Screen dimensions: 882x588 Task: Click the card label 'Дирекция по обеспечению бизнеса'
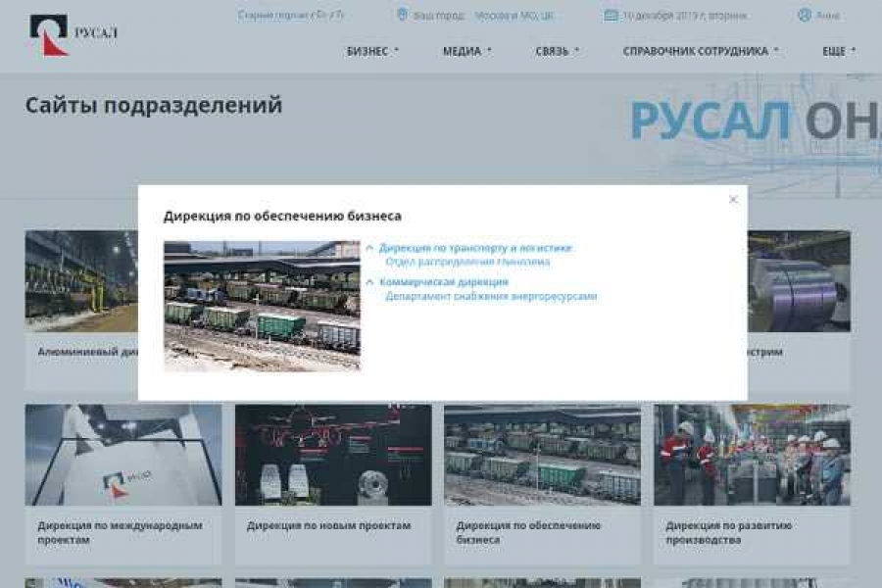pyautogui.click(x=529, y=532)
